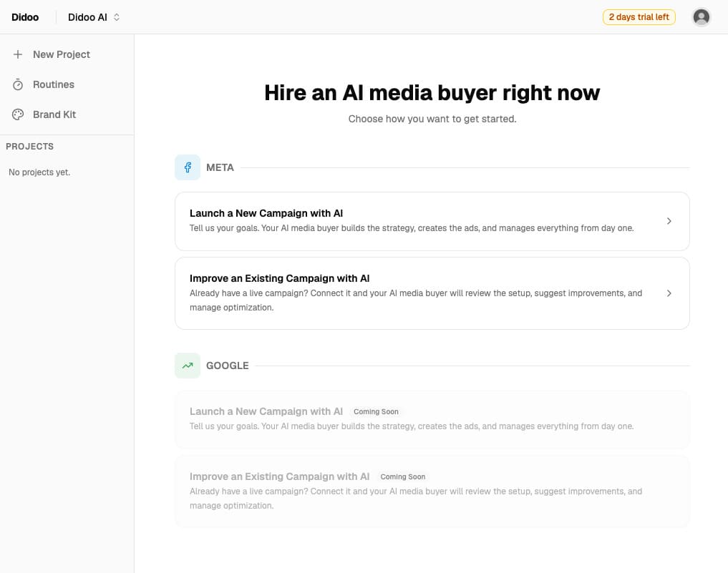
Task: Open the Didoo AI workspace switcher
Action: [x=94, y=17]
